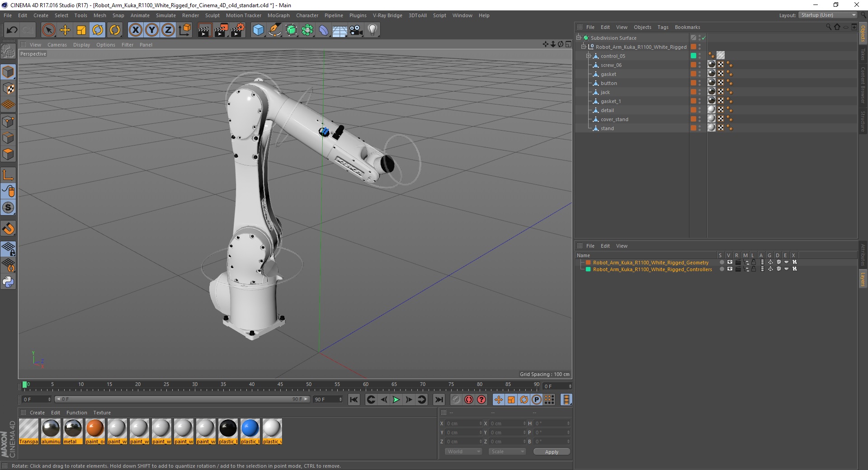This screenshot has width=868, height=470.
Task: Expand the control_05 object
Action: click(x=589, y=56)
